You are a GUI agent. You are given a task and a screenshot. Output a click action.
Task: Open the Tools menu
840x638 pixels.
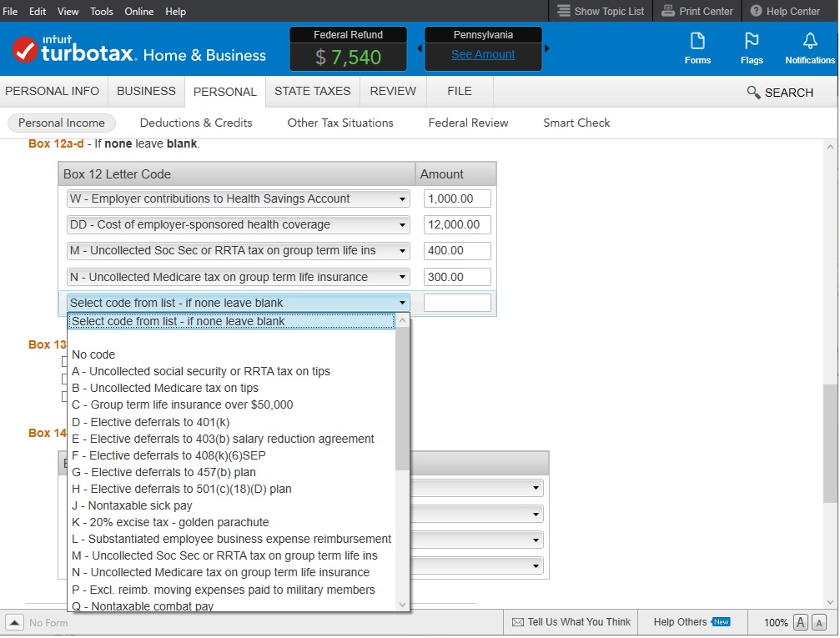(101, 12)
